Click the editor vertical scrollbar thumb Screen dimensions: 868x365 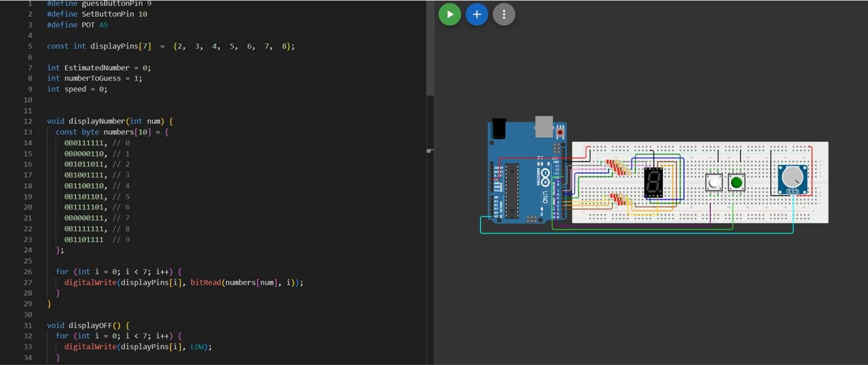click(x=430, y=49)
